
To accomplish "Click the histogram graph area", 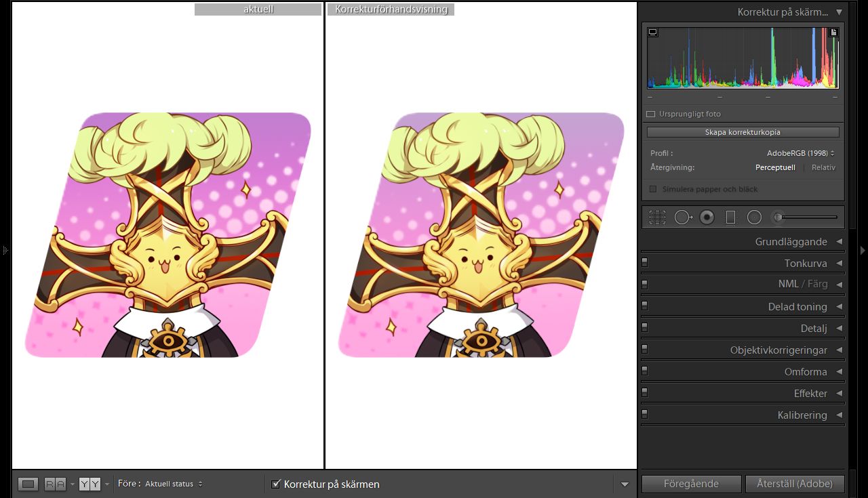I will [743, 58].
